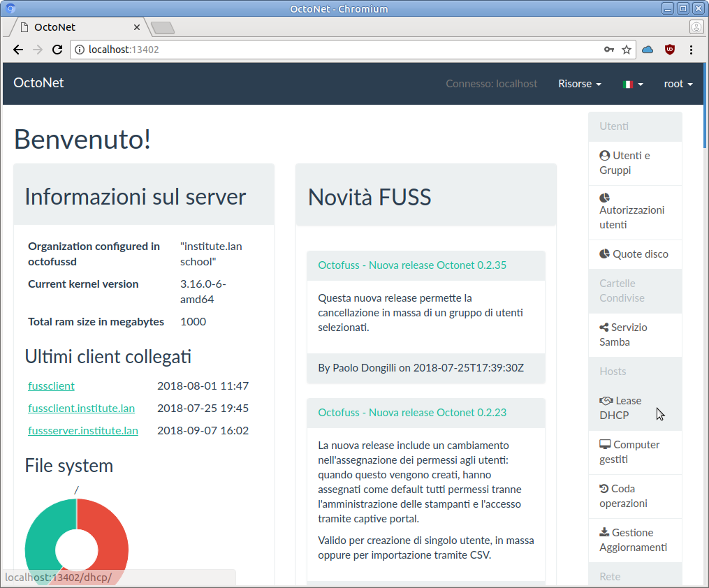Open Gestione Aggiornamenti sidebar entry
709x588 pixels.
pyautogui.click(x=635, y=540)
